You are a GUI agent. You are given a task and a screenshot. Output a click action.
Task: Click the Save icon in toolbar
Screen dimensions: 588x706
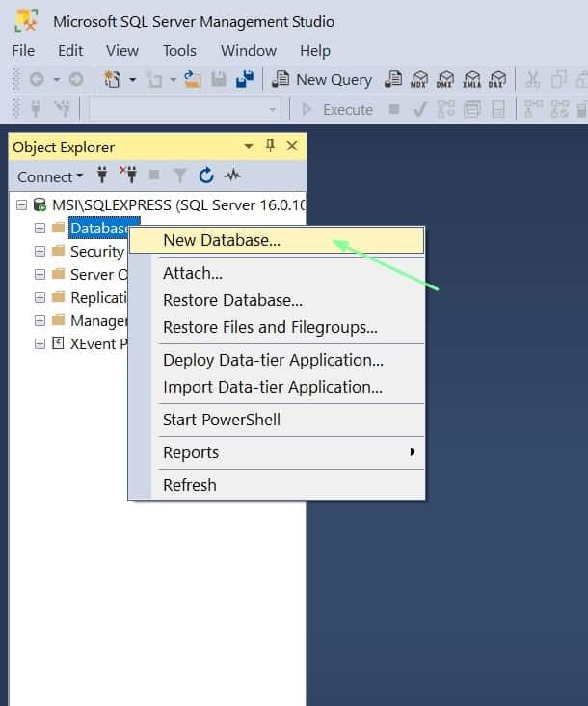(x=219, y=80)
